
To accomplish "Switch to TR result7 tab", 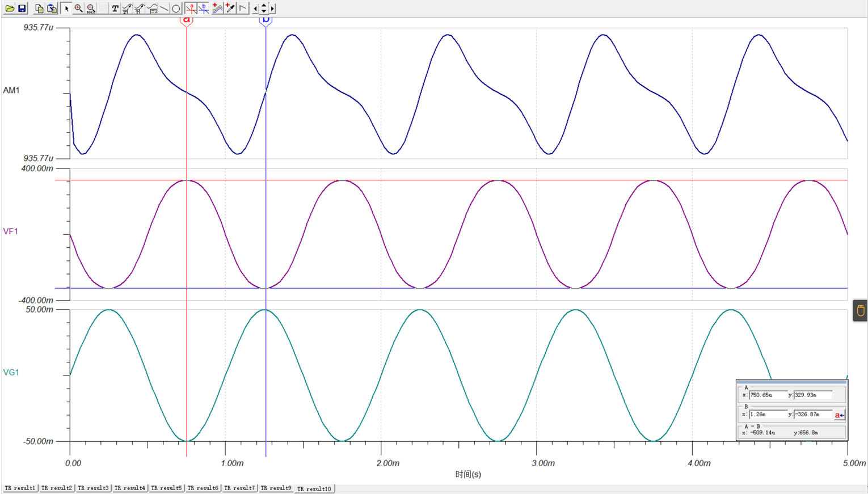I will coord(239,488).
